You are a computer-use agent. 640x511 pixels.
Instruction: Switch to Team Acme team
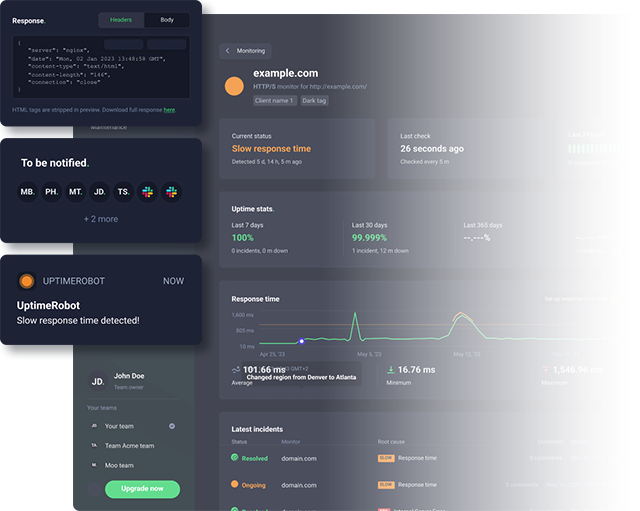[132, 446]
